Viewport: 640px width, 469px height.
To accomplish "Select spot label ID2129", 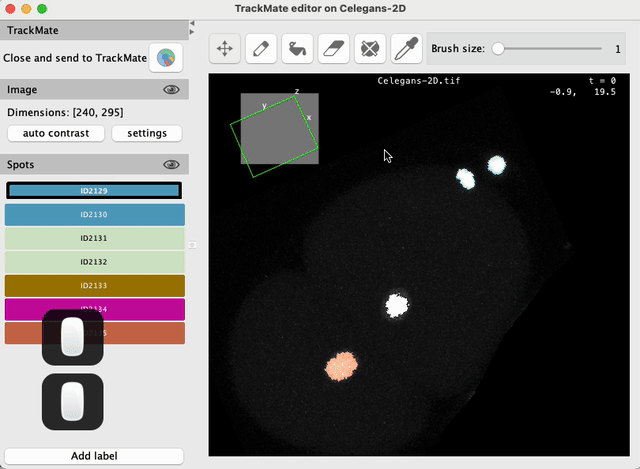I will (94, 191).
